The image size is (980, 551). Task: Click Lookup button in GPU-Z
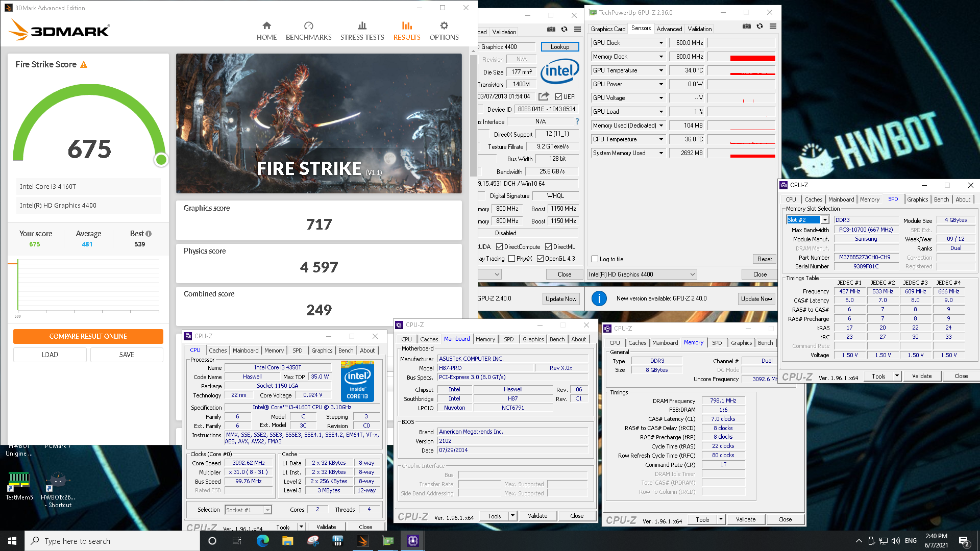[x=560, y=47]
